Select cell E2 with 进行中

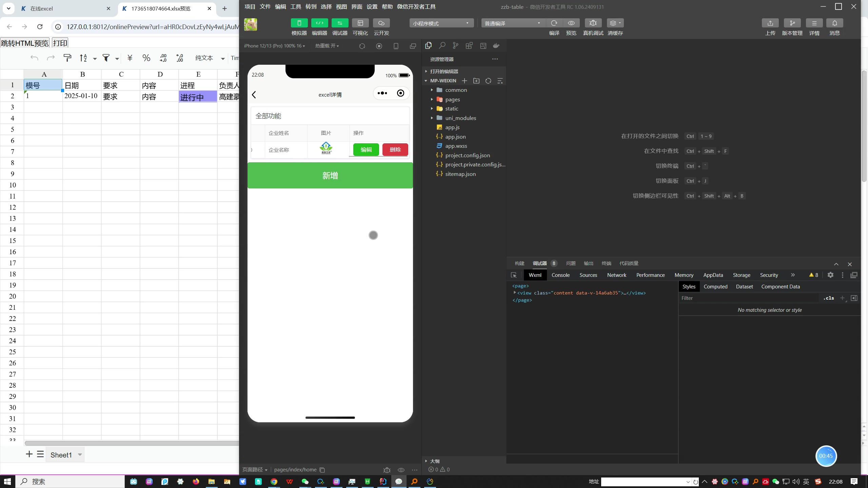coord(198,97)
